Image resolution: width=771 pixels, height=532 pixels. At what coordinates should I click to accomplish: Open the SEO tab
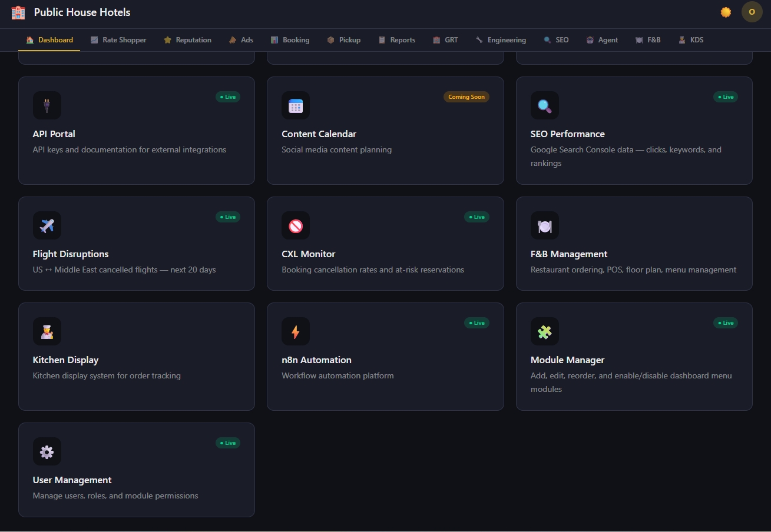(x=556, y=40)
